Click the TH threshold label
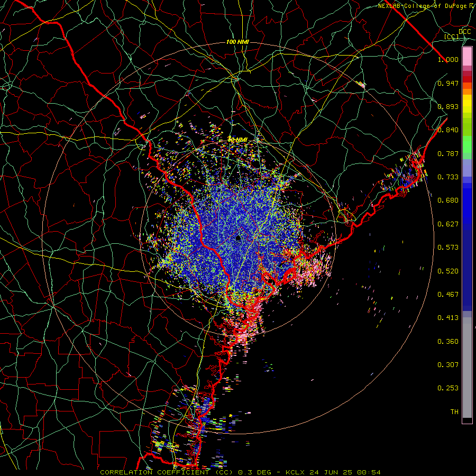The image size is (476, 476). pos(454,412)
